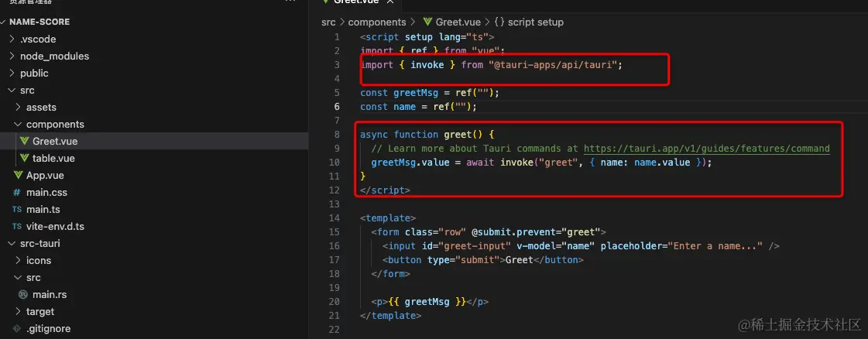
Task: Click line number 10 in gutter
Action: coord(334,163)
